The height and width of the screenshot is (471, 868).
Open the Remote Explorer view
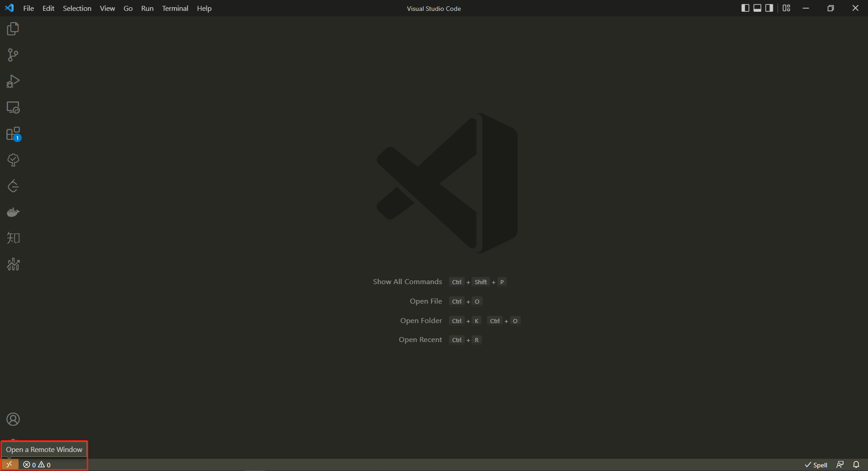[13, 108]
